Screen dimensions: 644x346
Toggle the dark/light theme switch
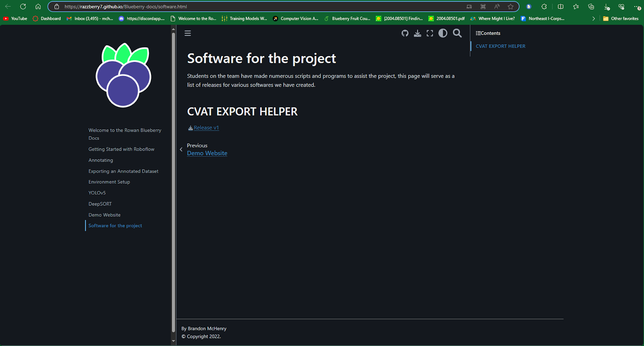(443, 33)
